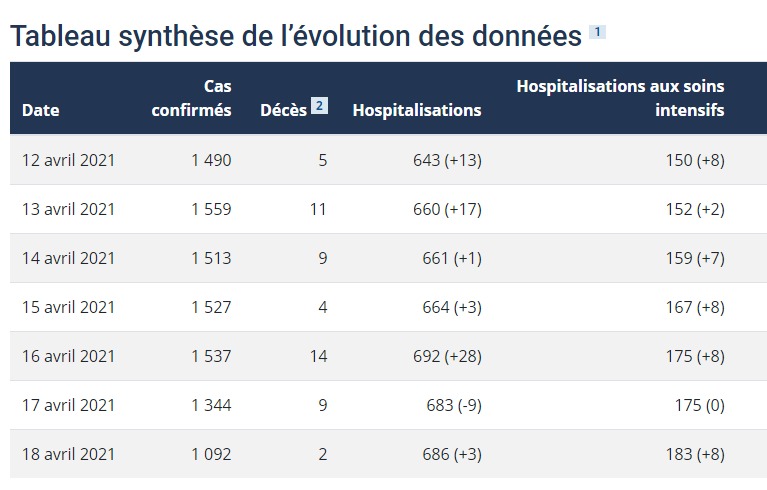This screenshot has height=490, width=767.
Task: Select the Décès column header text
Action: click(283, 110)
